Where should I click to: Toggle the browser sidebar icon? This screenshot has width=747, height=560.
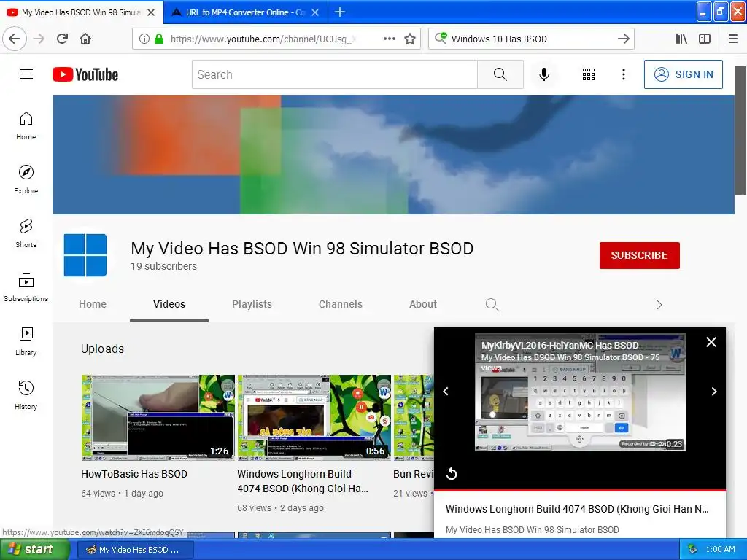click(x=705, y=39)
